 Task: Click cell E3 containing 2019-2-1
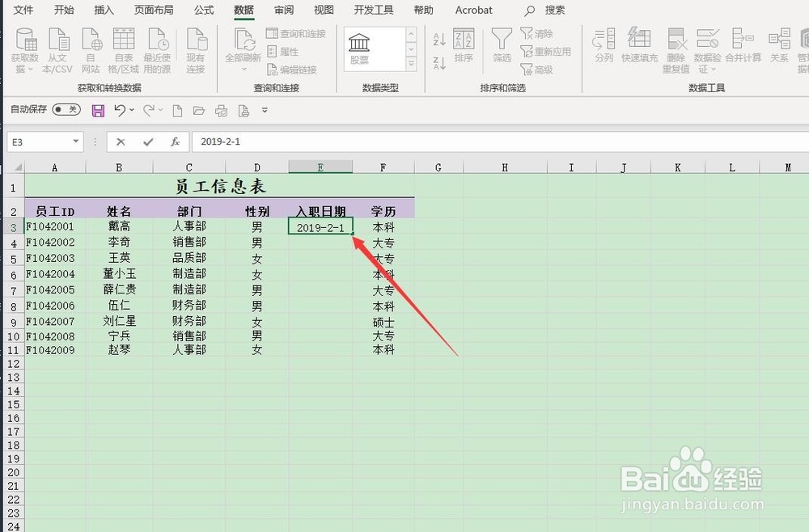pyautogui.click(x=320, y=227)
